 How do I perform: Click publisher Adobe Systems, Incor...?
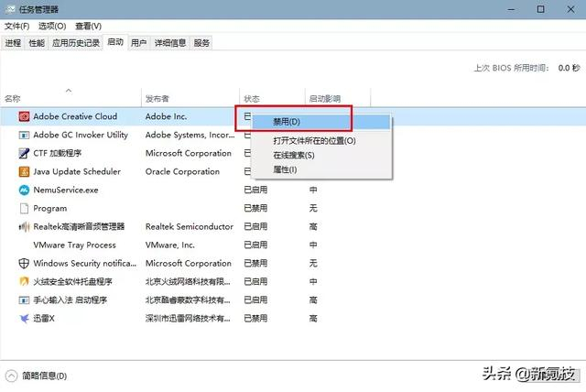(x=190, y=135)
